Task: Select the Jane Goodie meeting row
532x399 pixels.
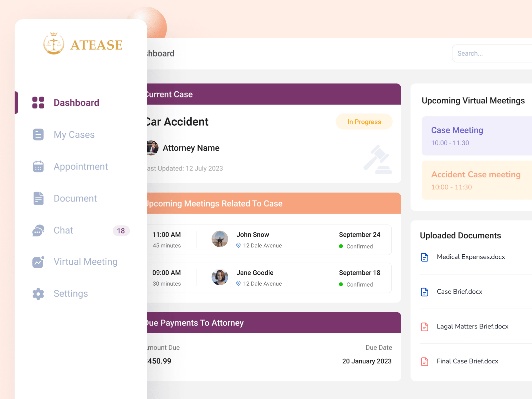Action: pyautogui.click(x=269, y=278)
